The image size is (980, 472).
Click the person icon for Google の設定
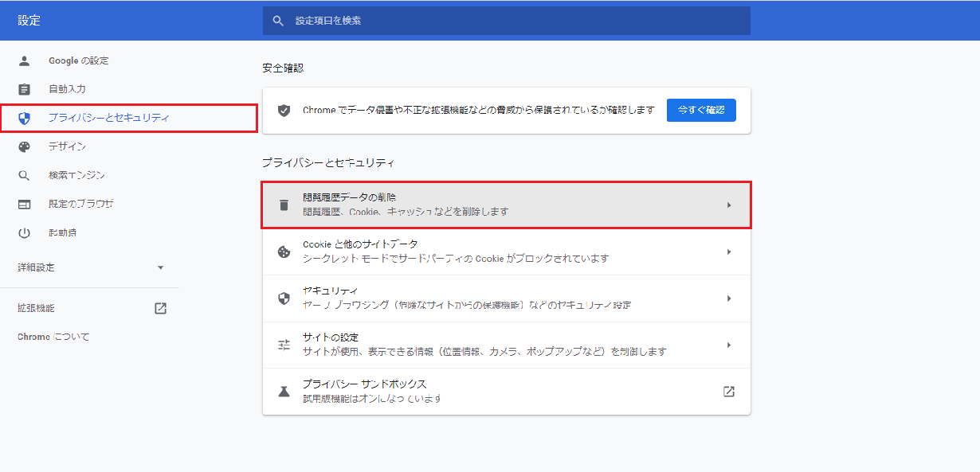pos(24,60)
